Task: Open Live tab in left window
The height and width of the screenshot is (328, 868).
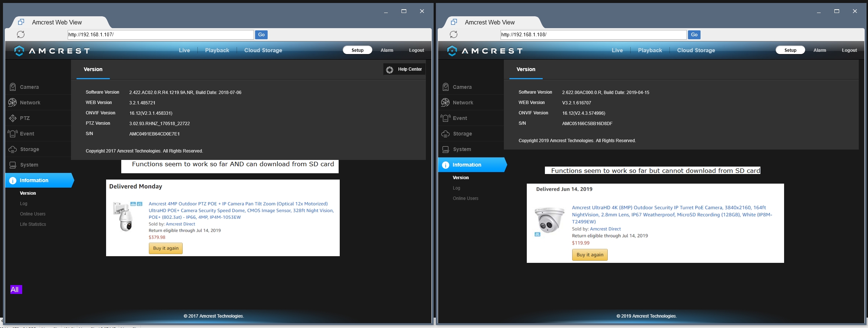Action: point(184,50)
